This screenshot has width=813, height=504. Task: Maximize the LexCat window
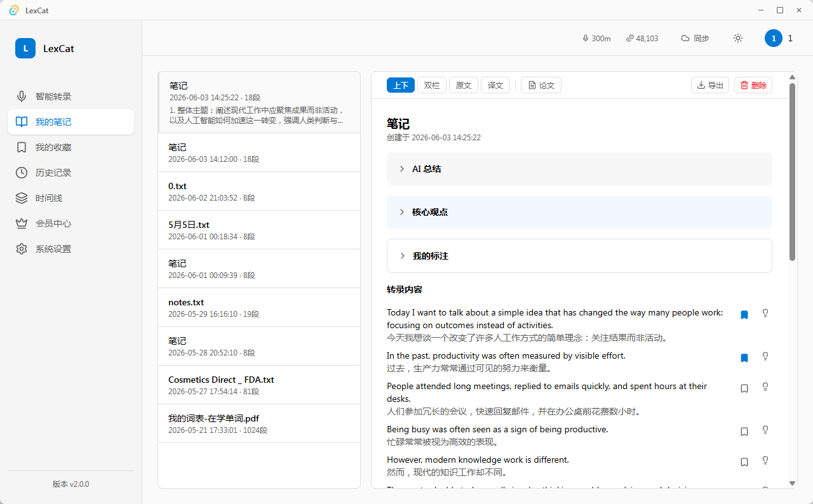[780, 10]
